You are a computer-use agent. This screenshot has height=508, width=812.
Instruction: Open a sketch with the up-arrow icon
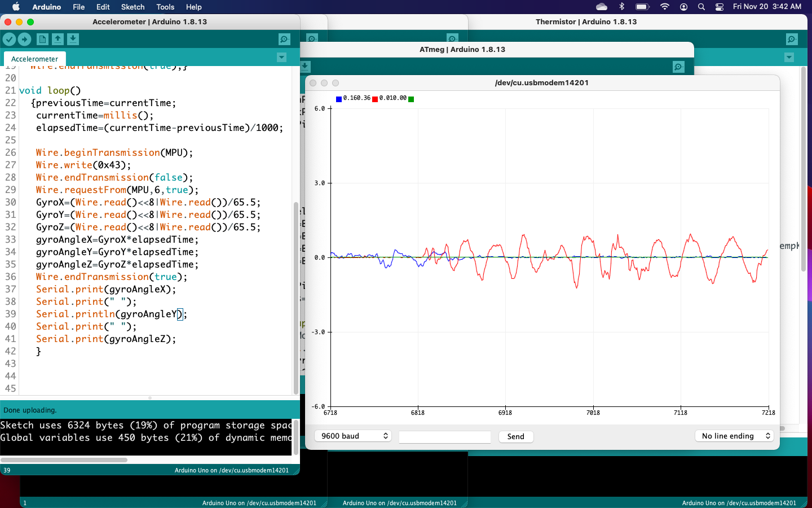[58, 39]
